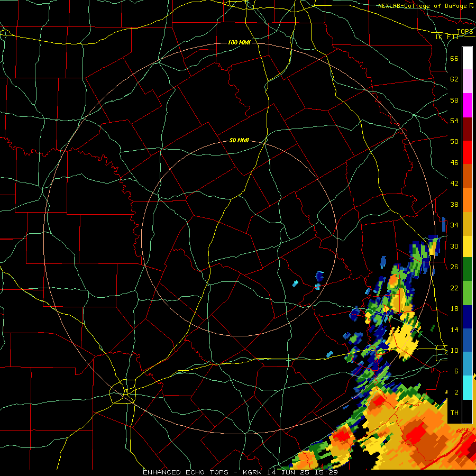Click the legend value "30"
Screen dimensions: 476x476
[454, 246]
